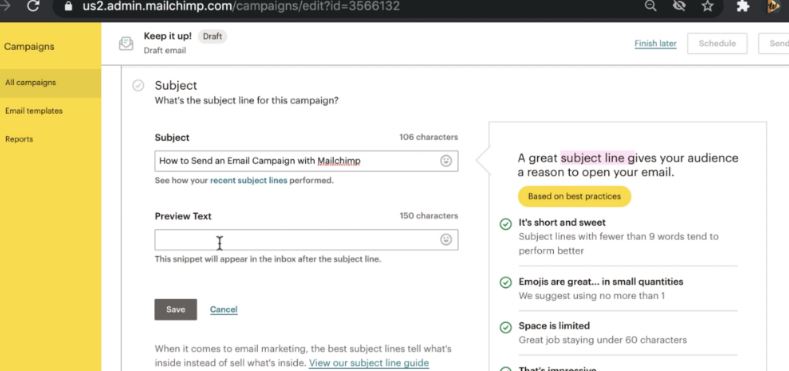Open emoji picker in Preview Text field
Image resolution: width=789 pixels, height=371 pixels.
[446, 240]
